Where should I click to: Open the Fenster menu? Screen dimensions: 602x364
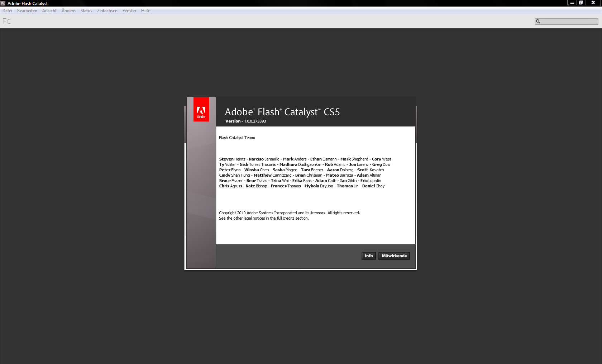(129, 11)
